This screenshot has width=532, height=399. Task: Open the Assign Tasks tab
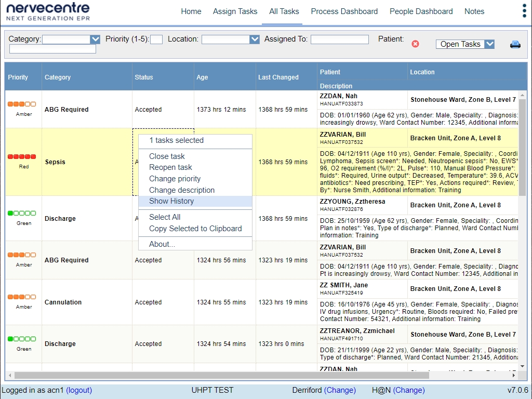(235, 11)
